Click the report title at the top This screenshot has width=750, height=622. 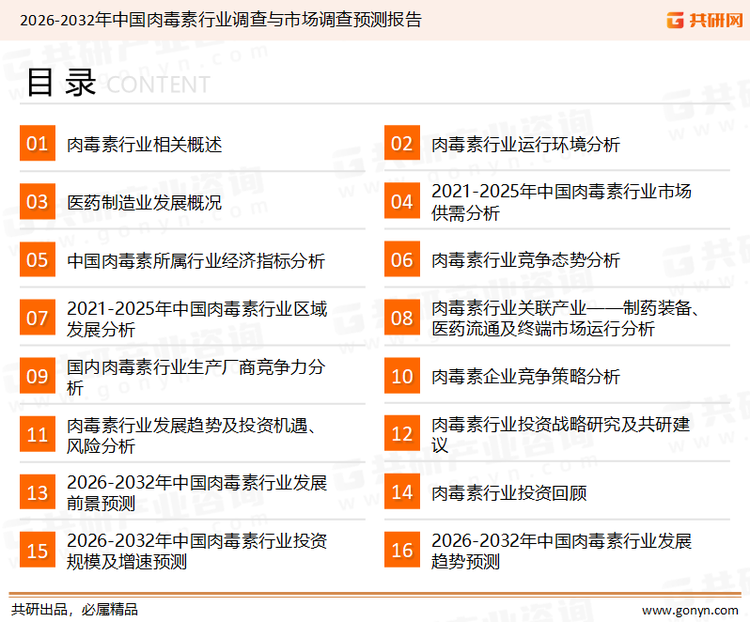(221, 19)
